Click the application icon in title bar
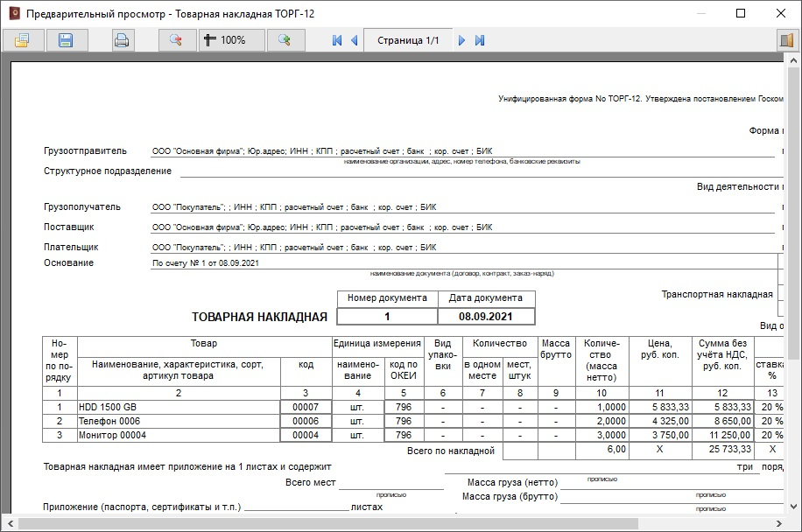 click(x=13, y=14)
